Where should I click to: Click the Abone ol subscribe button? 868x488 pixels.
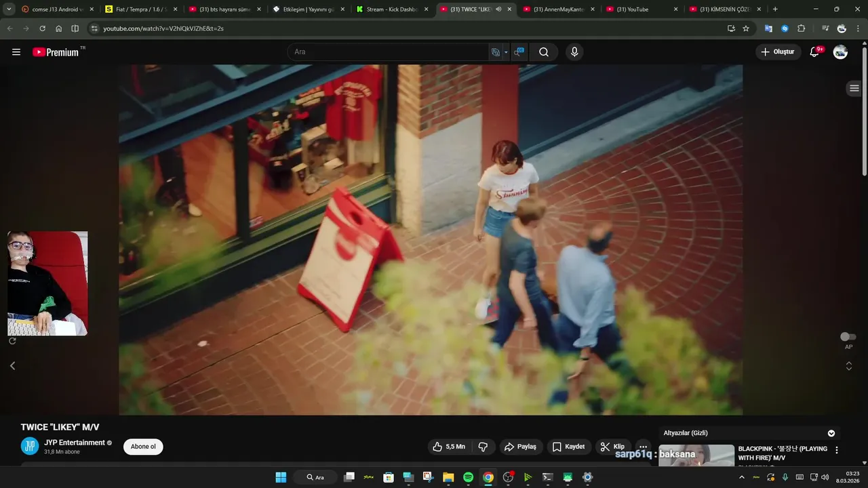143,447
